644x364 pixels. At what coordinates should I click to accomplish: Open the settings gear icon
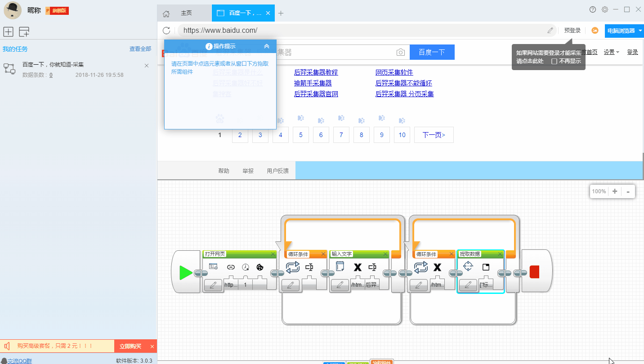pyautogui.click(x=605, y=9)
